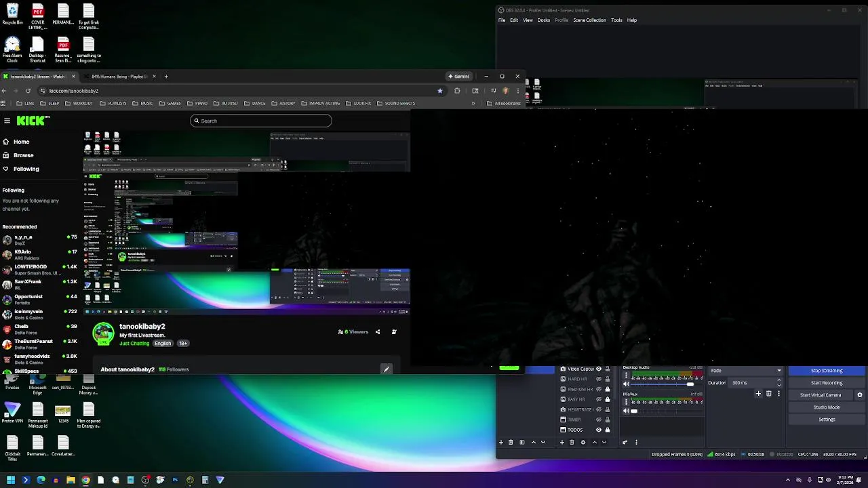The width and height of the screenshot is (868, 488).
Task: Open the SOUND EFFECTS bookmarks folder
Action: [x=395, y=103]
